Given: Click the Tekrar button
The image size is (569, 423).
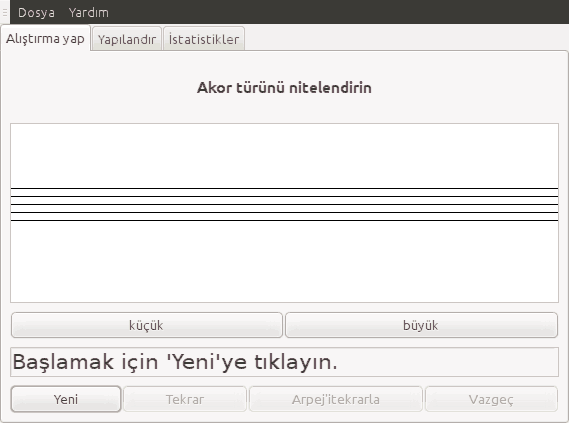Looking at the screenshot, I should (x=185, y=399).
